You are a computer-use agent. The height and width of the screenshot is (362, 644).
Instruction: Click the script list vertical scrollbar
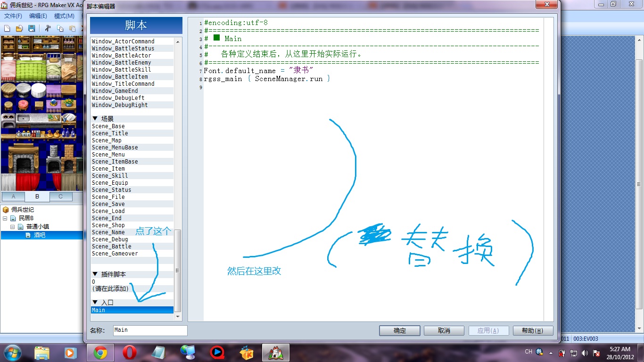(x=178, y=270)
